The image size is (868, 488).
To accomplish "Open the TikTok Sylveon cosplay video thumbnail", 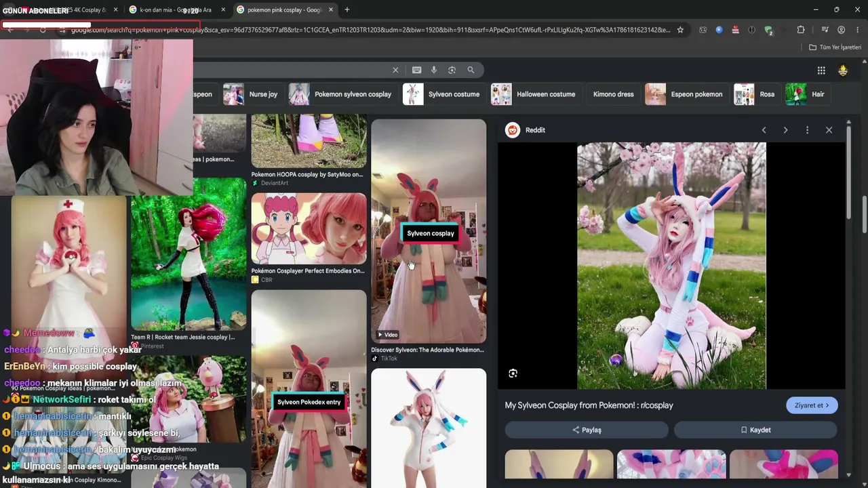I will [x=429, y=231].
